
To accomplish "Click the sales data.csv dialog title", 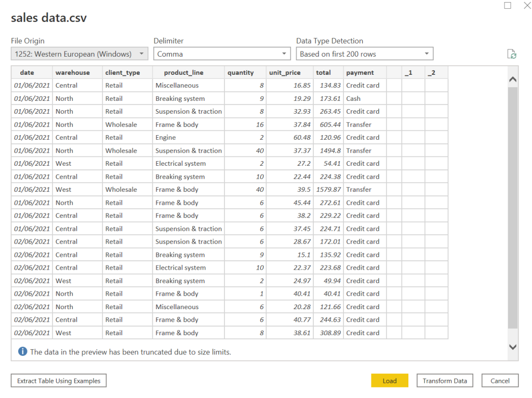I will tap(49, 18).
